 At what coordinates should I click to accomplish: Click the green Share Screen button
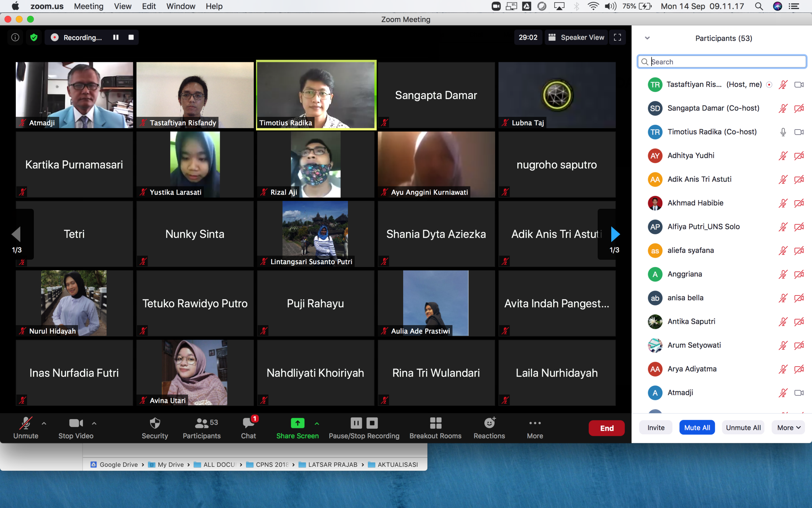pos(297,427)
